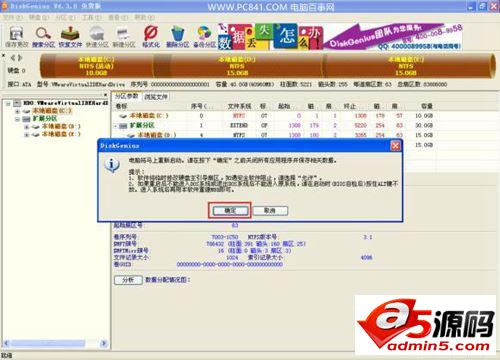
Task: Click the 扩展分区 icon in the partition table
Action: 123,126
